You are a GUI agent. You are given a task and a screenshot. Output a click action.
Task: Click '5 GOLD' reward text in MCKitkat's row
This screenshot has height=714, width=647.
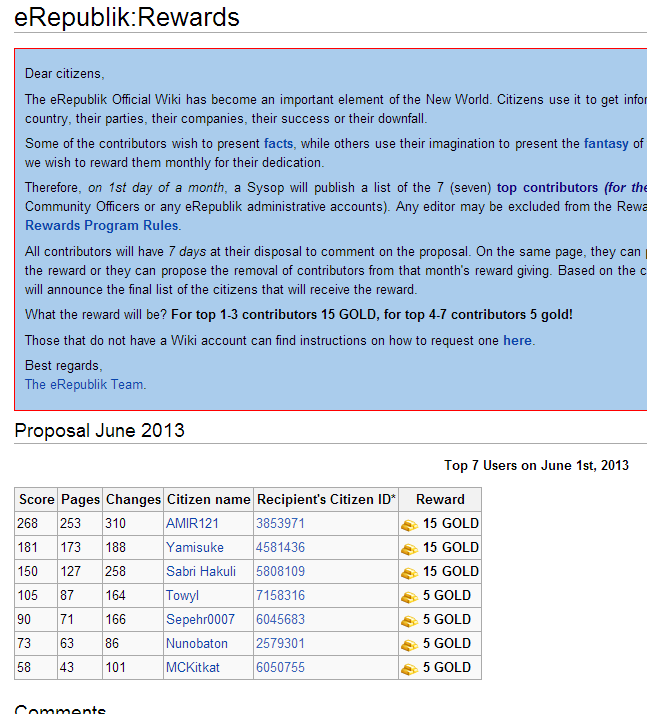point(447,668)
